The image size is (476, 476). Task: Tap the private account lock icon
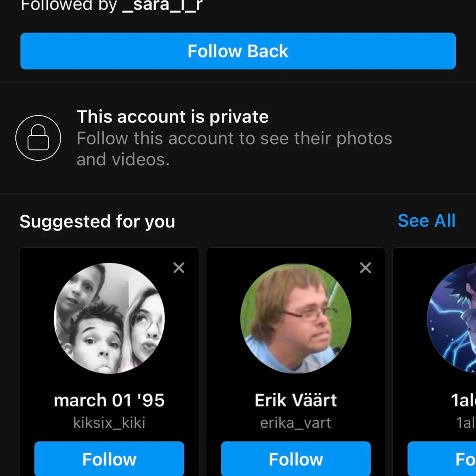coord(38,138)
